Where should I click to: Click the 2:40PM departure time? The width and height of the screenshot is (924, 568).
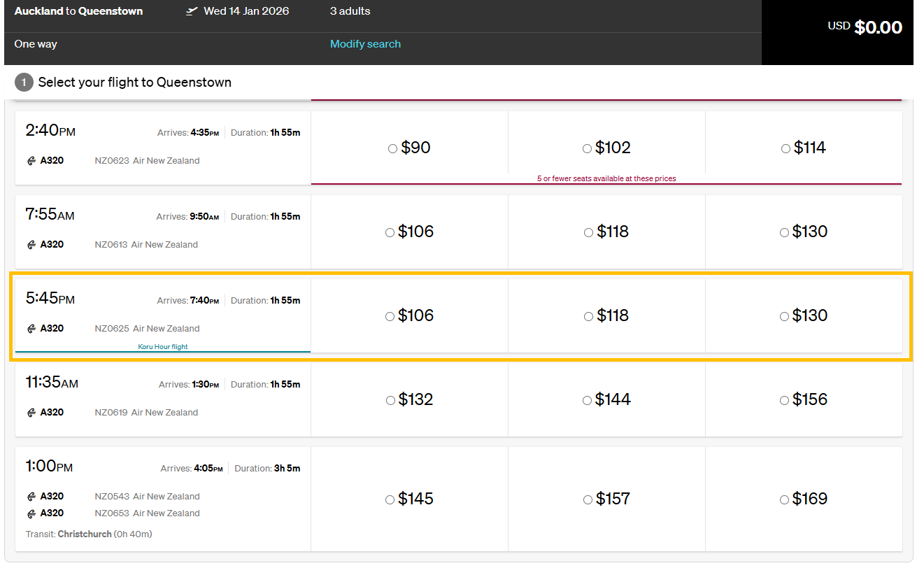pos(50,131)
